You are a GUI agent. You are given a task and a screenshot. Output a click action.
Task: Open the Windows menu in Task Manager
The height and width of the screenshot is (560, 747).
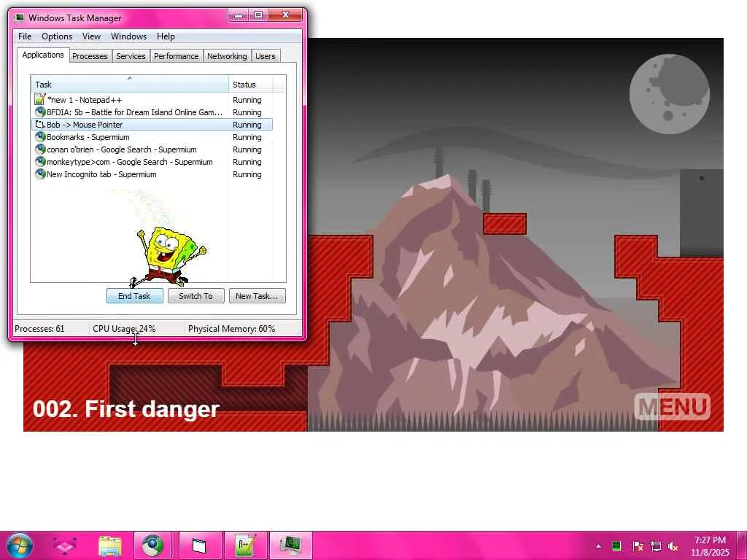point(128,36)
